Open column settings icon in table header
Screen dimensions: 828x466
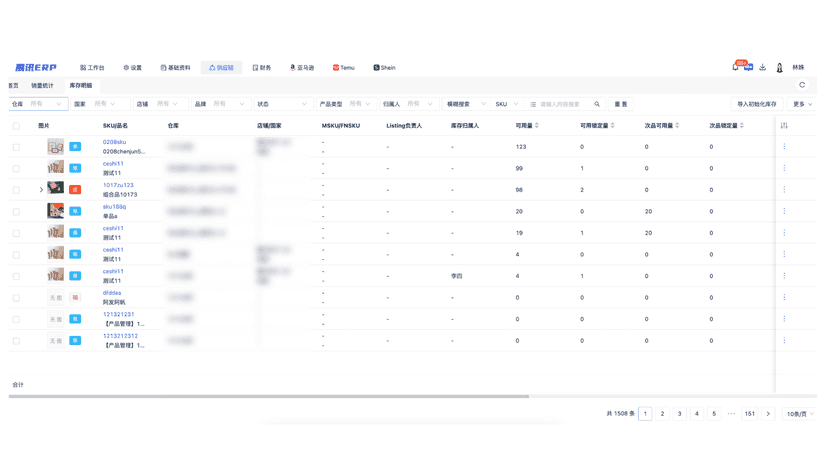784,126
